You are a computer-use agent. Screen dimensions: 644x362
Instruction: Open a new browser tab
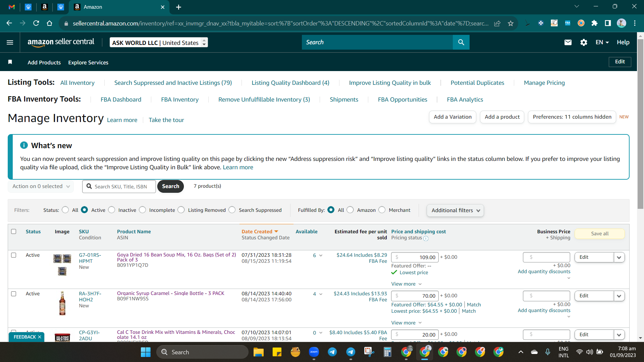pos(178,7)
